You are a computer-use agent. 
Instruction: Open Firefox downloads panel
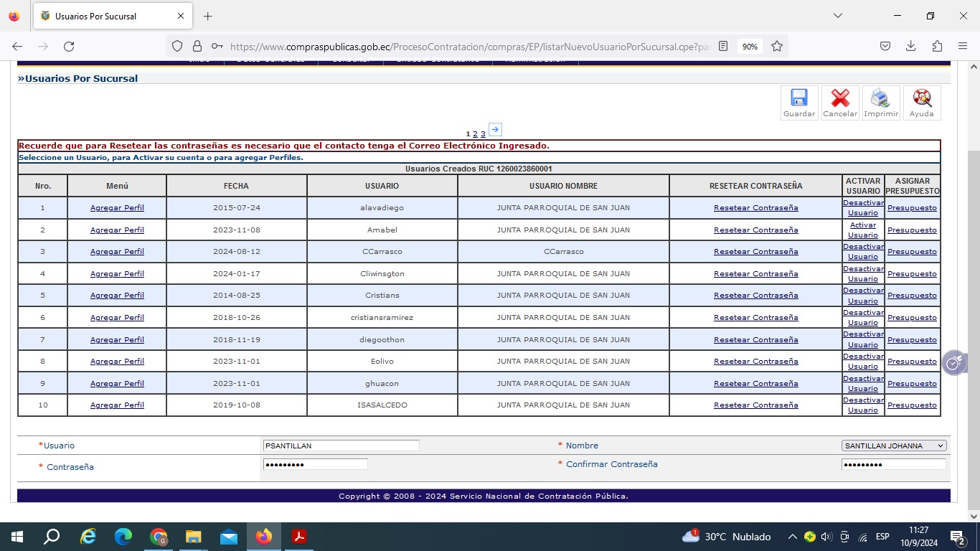click(x=910, y=46)
